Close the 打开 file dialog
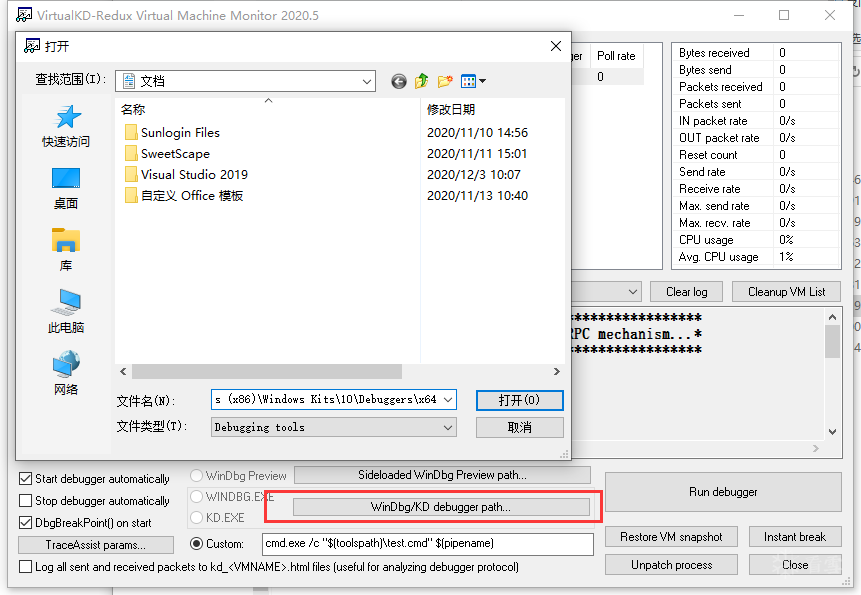The height and width of the screenshot is (595, 861). 556,46
